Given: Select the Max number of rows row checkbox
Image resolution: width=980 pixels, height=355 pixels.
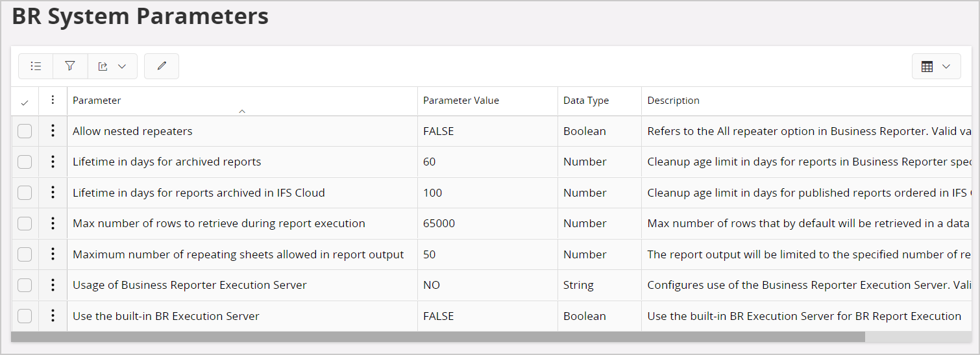Looking at the screenshot, I should pyautogui.click(x=25, y=223).
